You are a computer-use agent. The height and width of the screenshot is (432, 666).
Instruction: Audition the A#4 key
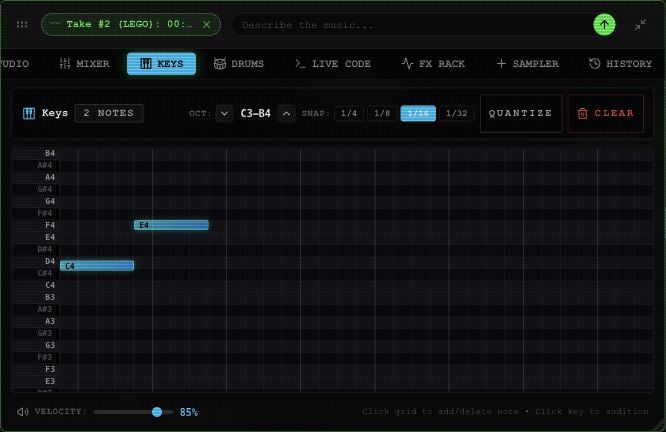[x=36, y=165]
